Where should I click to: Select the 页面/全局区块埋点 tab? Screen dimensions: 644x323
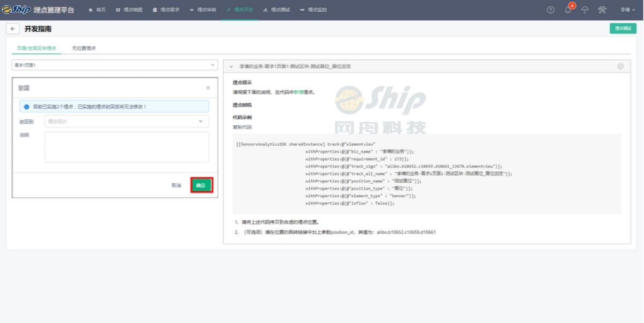click(36, 48)
